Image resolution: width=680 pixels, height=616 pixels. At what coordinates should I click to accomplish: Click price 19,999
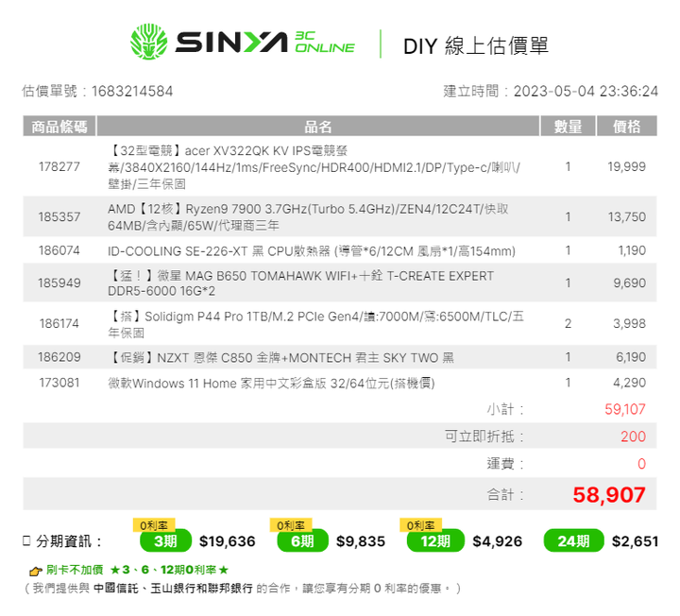coord(627,166)
